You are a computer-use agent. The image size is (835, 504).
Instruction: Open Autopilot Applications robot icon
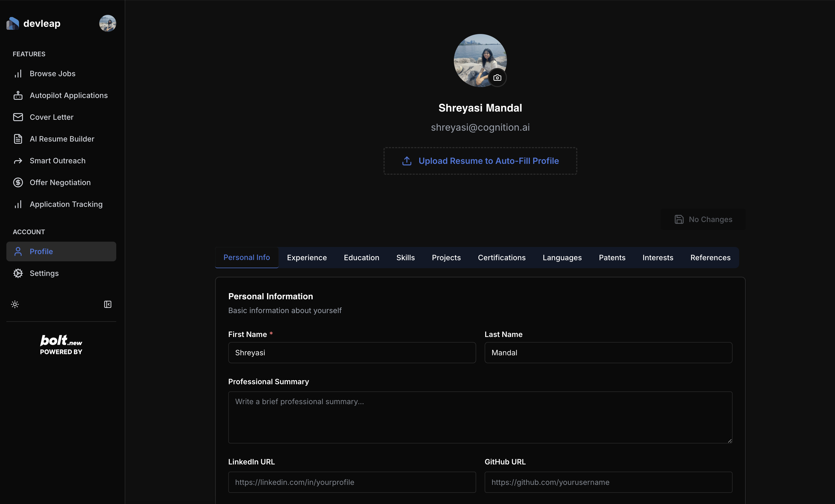coord(18,96)
